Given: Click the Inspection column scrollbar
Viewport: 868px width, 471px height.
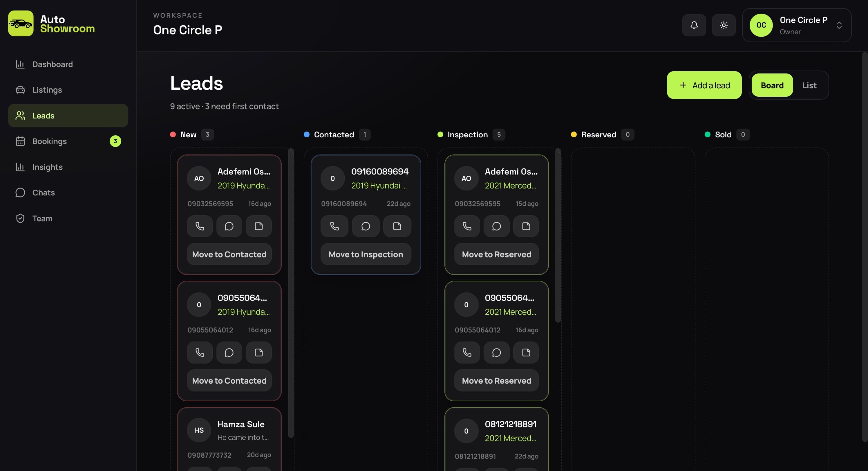Looking at the screenshot, I should click(558, 235).
